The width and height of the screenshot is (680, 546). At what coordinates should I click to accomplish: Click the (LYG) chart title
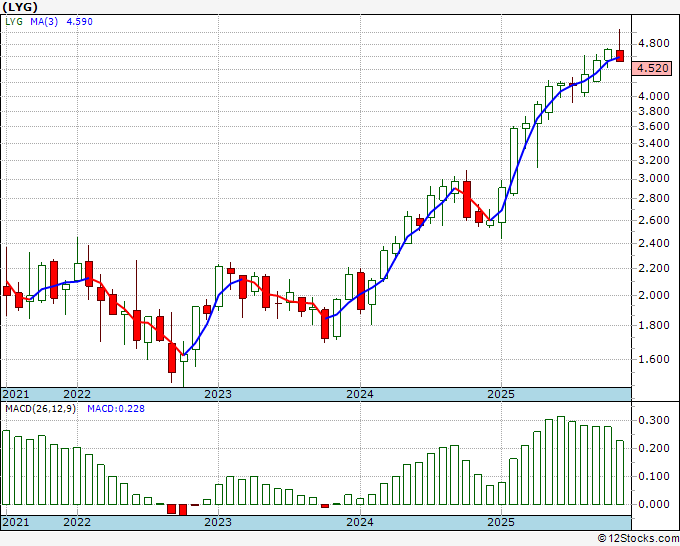click(x=20, y=7)
